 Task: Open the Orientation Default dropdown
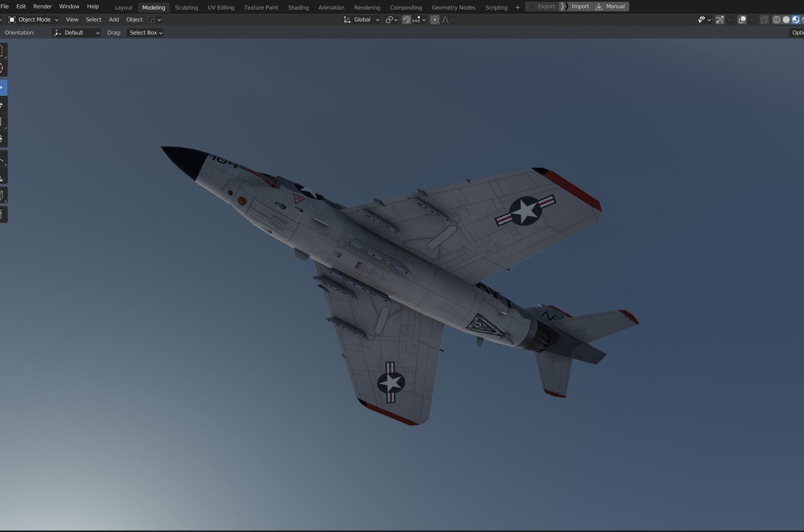coord(76,33)
